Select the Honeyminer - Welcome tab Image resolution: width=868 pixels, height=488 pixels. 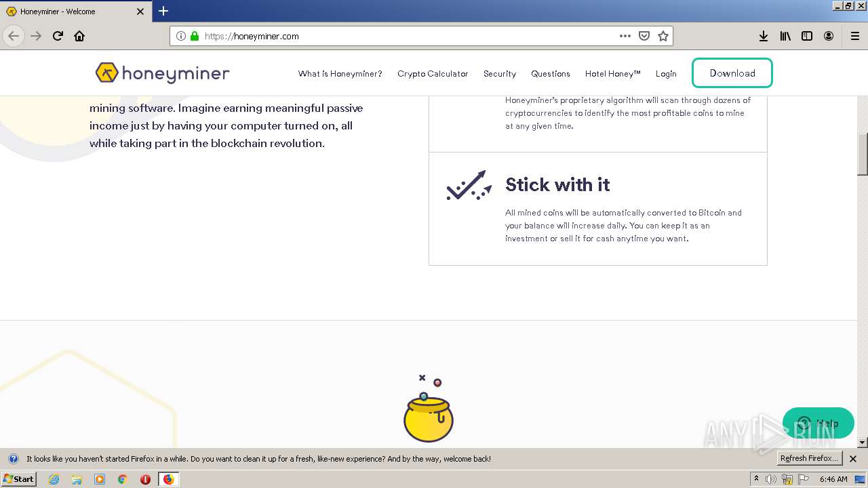pyautogui.click(x=75, y=12)
